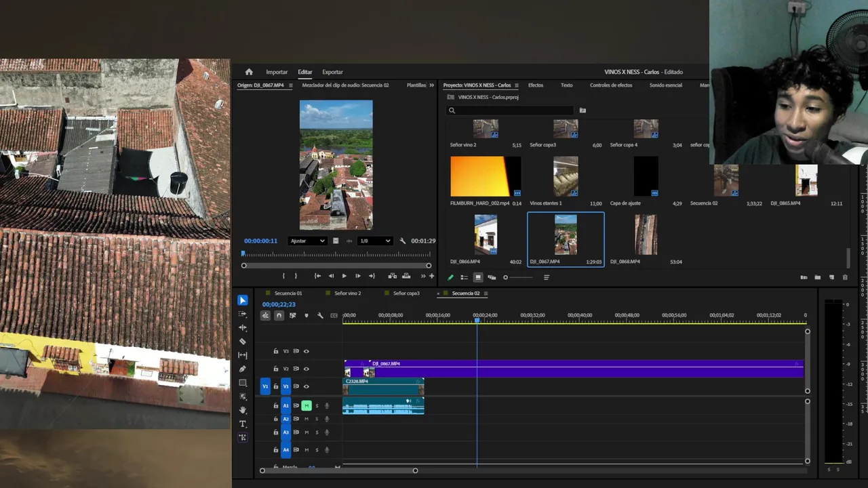Toggle snap in timeline (magnet icon)
Viewport: 868px width, 488px height.
tap(279, 316)
